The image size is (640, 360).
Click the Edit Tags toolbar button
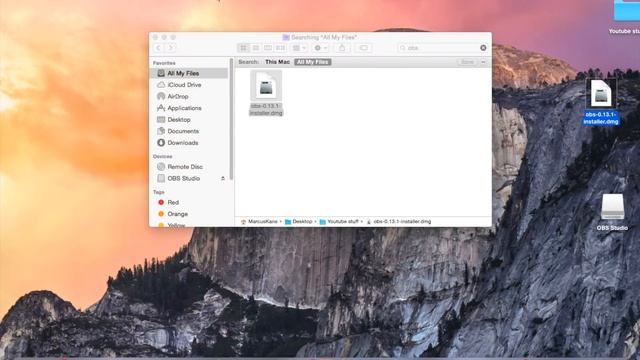click(363, 48)
